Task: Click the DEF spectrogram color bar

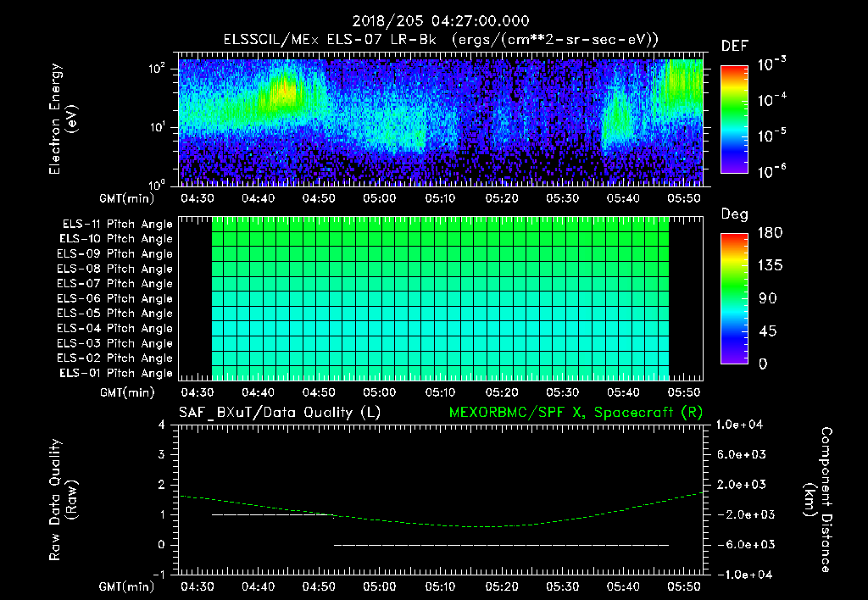Action: 735,119
